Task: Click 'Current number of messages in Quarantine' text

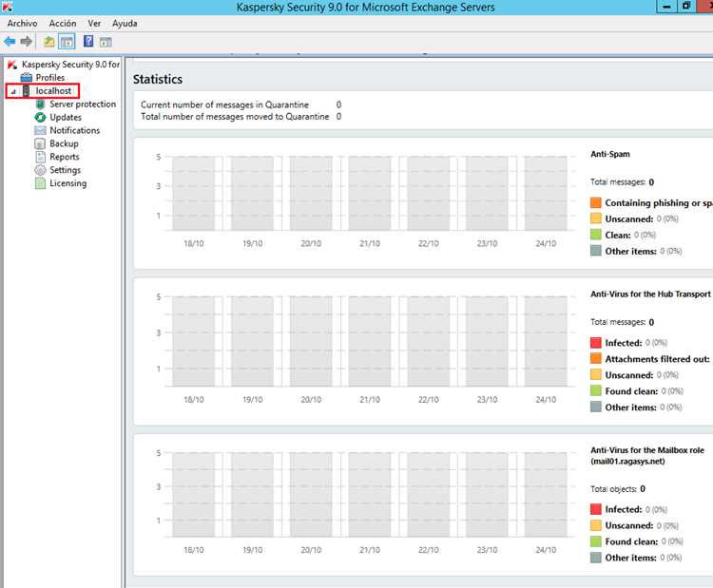Action: tap(224, 104)
